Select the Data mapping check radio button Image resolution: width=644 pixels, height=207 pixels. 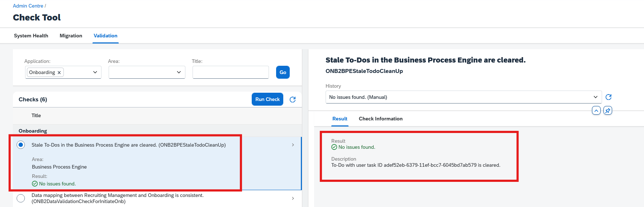point(21,198)
